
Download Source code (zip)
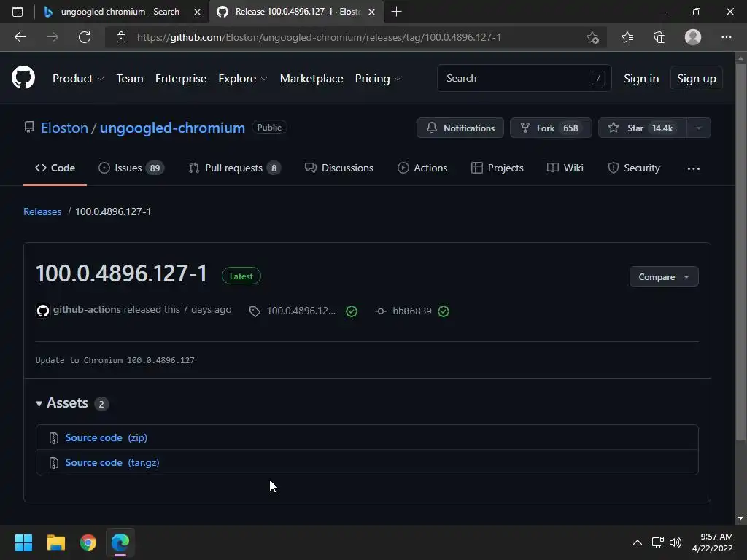click(x=106, y=437)
